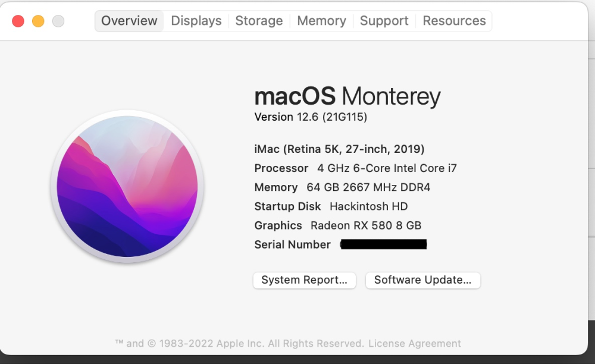Click the Hackintosh HD startup disk value
This screenshot has width=595, height=364.
[x=369, y=206]
